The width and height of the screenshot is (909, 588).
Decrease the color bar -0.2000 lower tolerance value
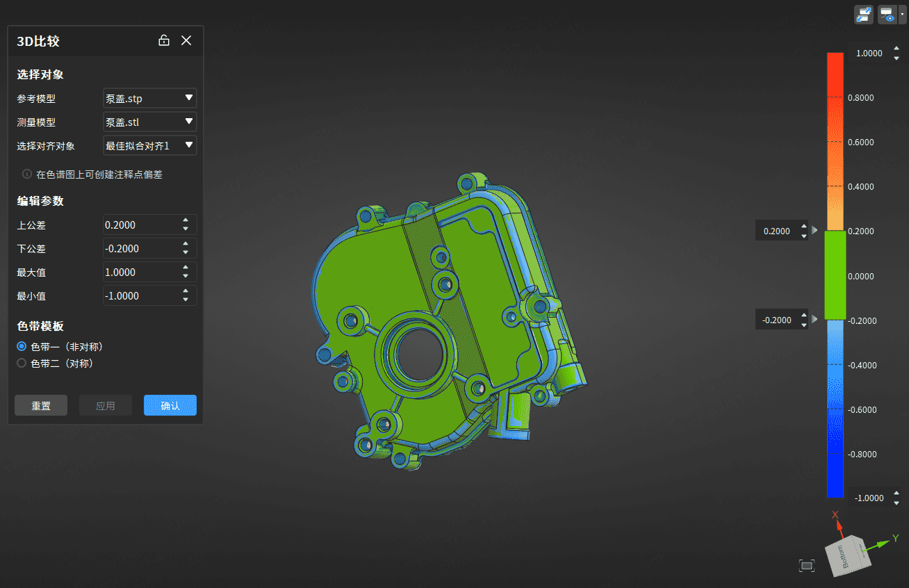click(804, 325)
